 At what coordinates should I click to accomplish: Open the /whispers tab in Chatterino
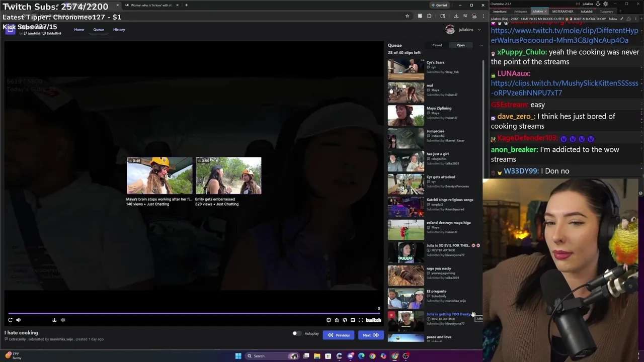pos(520,12)
